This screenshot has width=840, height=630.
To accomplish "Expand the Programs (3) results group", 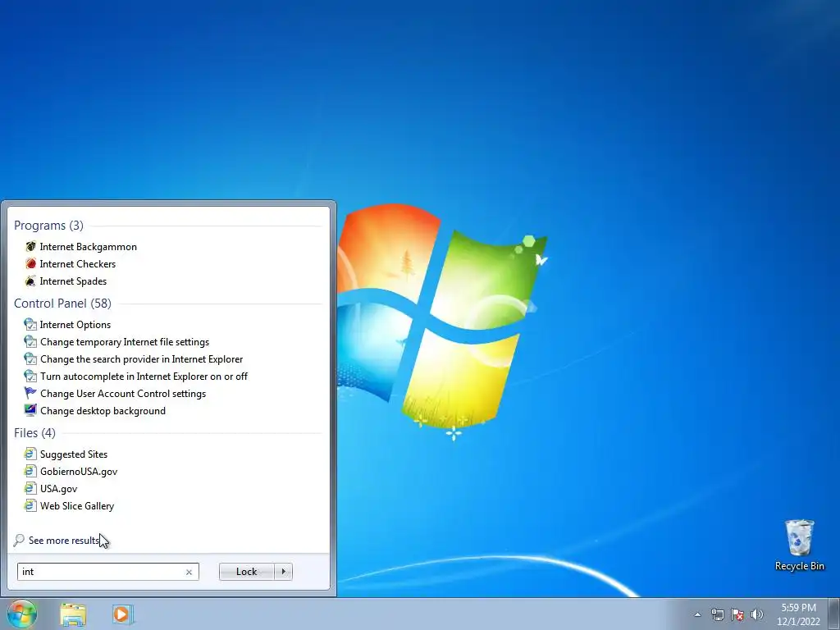I will 48,226.
